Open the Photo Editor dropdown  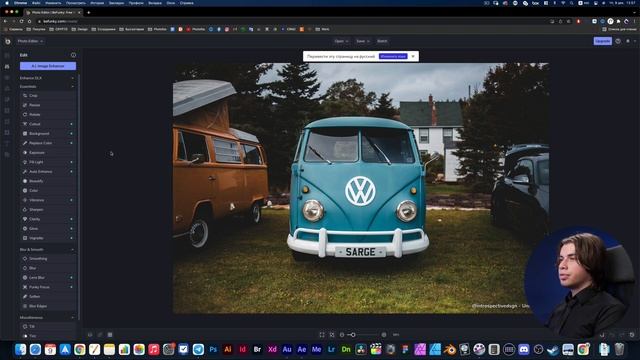pos(30,41)
